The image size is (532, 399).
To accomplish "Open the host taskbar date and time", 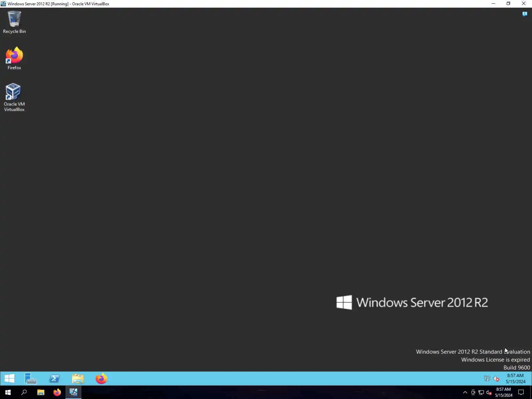I will pyautogui.click(x=503, y=392).
